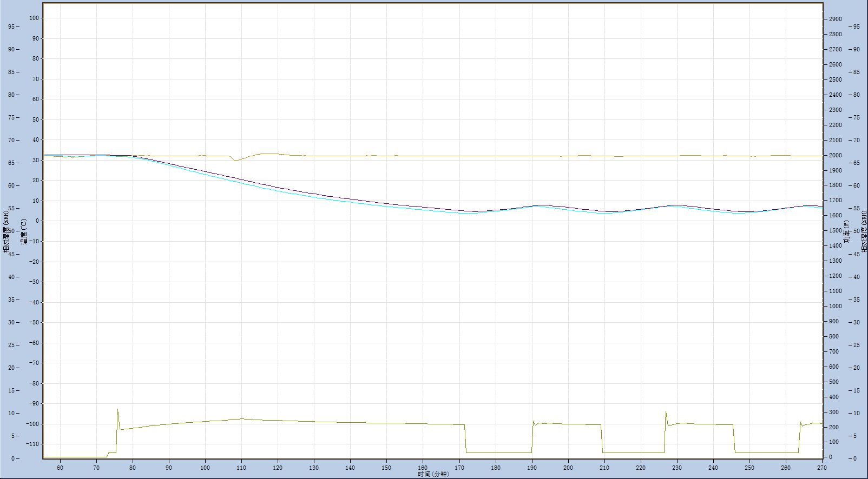Click the 80 tick on the time axis
This screenshot has width=868, height=479.
point(133,468)
